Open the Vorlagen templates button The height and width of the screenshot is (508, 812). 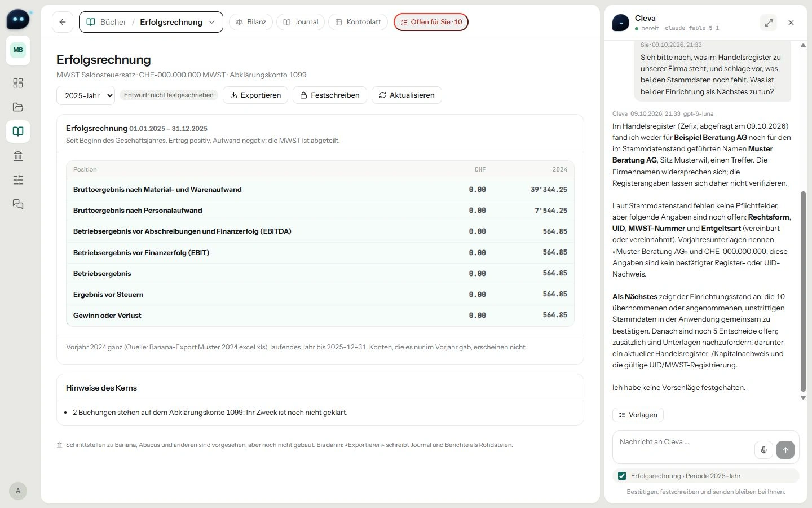coord(638,415)
